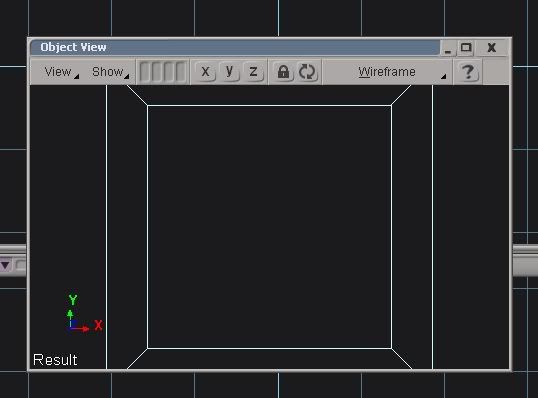This screenshot has width=538, height=398.
Task: Click the Object View title bar
Action: tap(235, 47)
